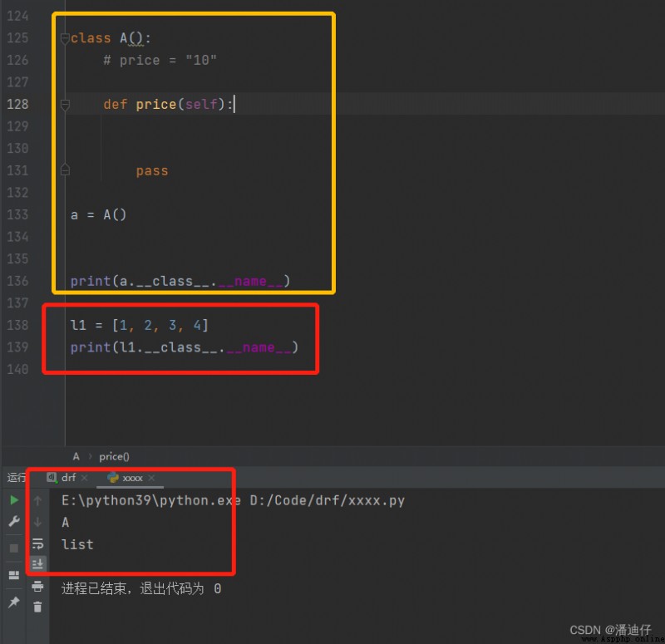Collapse def price fold marker at line 128
Screen dimensions: 665x644
point(65,105)
